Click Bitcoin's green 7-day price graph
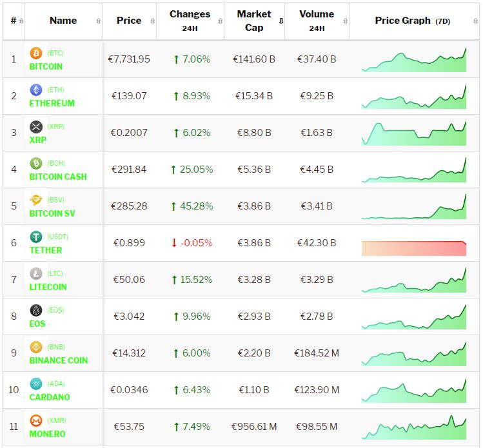This screenshot has height=448, width=483. pos(413,60)
